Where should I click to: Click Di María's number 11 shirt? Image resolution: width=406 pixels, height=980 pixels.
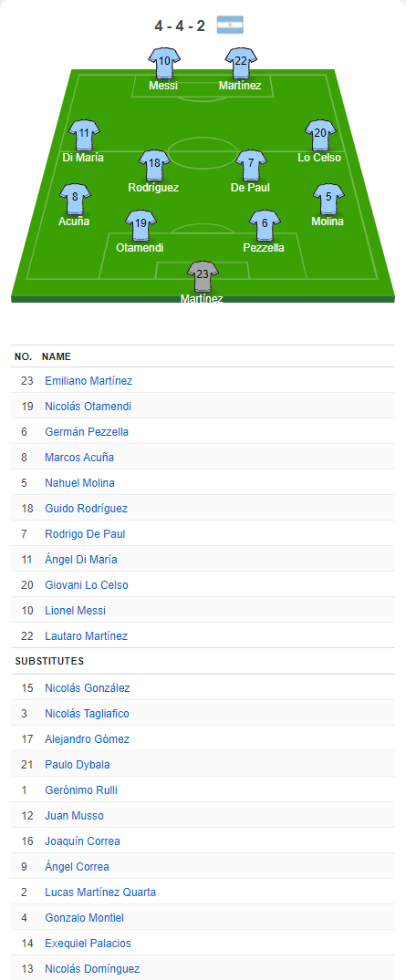[x=84, y=135]
